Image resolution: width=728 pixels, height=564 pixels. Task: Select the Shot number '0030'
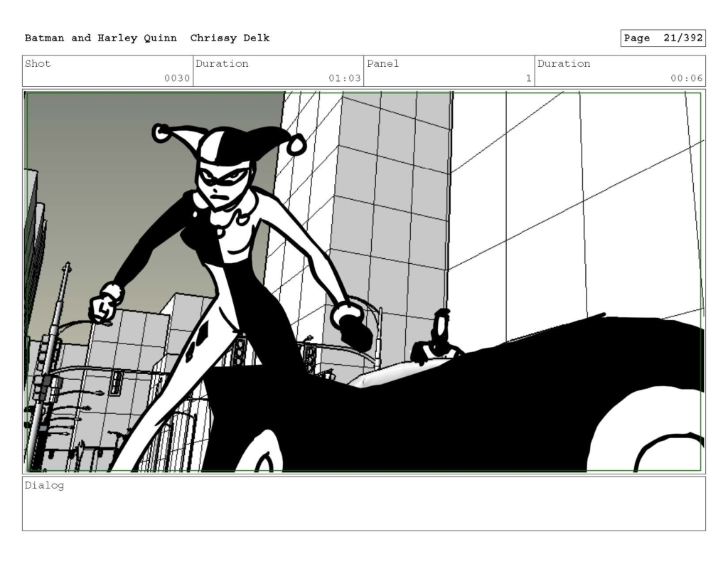(177, 78)
